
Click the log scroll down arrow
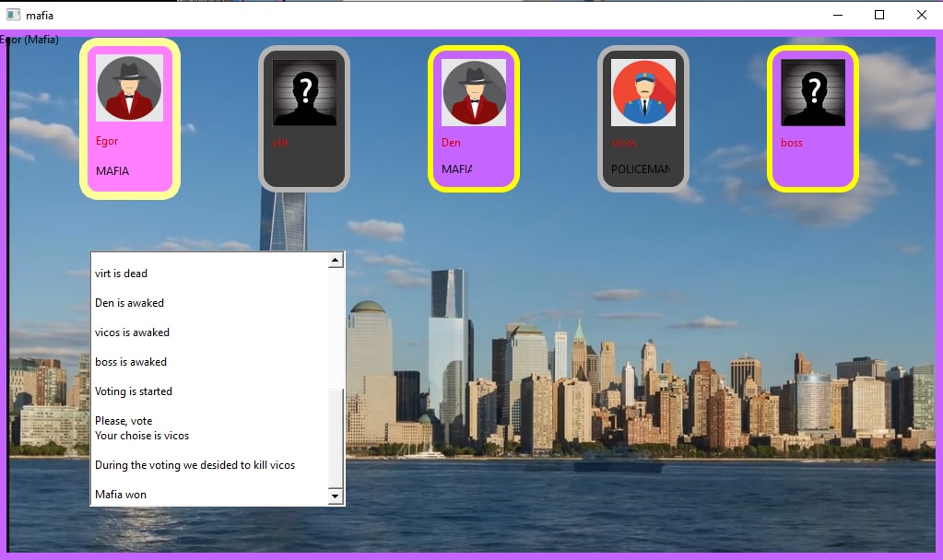pos(335,497)
